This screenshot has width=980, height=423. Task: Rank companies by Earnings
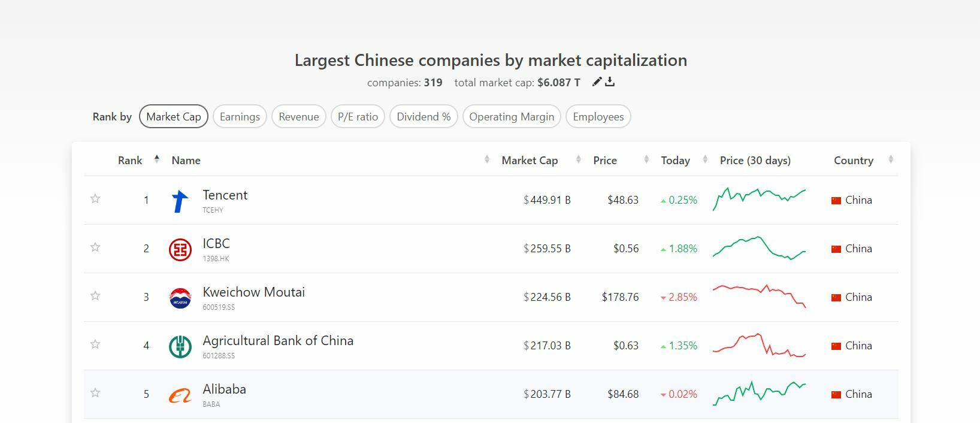pyautogui.click(x=240, y=117)
